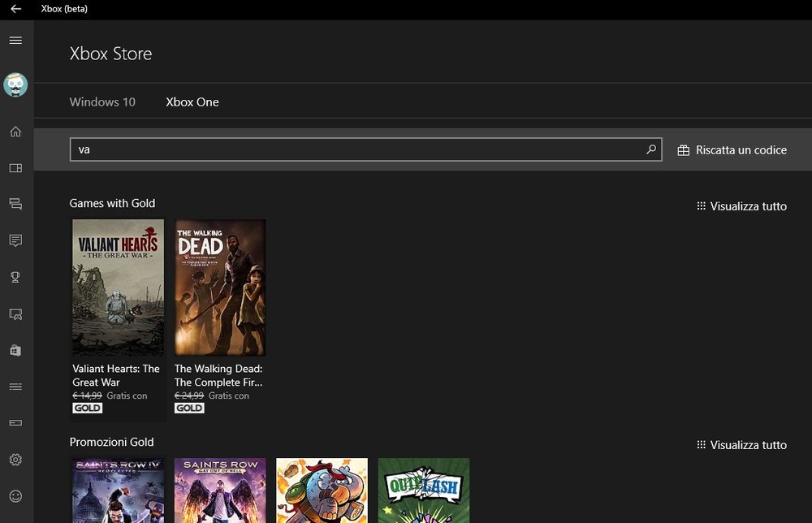Click 'The Walking Dead: The Complete Fir...' title
The image size is (812, 523).
(218, 375)
